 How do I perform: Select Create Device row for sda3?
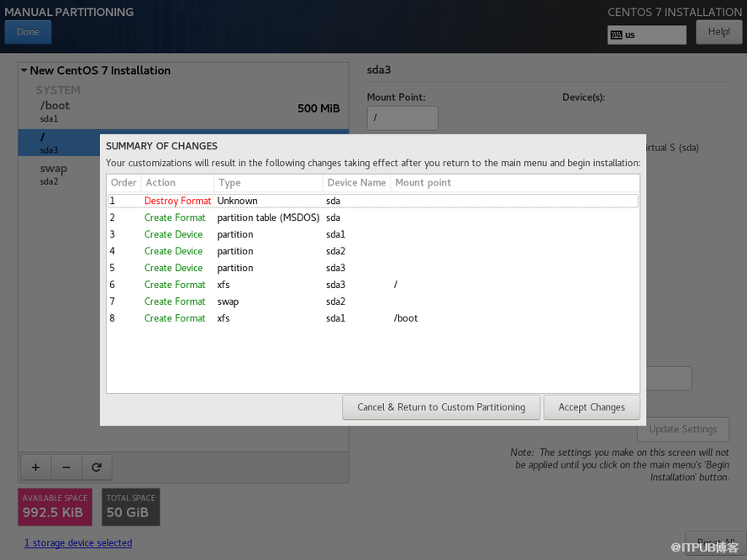373,268
